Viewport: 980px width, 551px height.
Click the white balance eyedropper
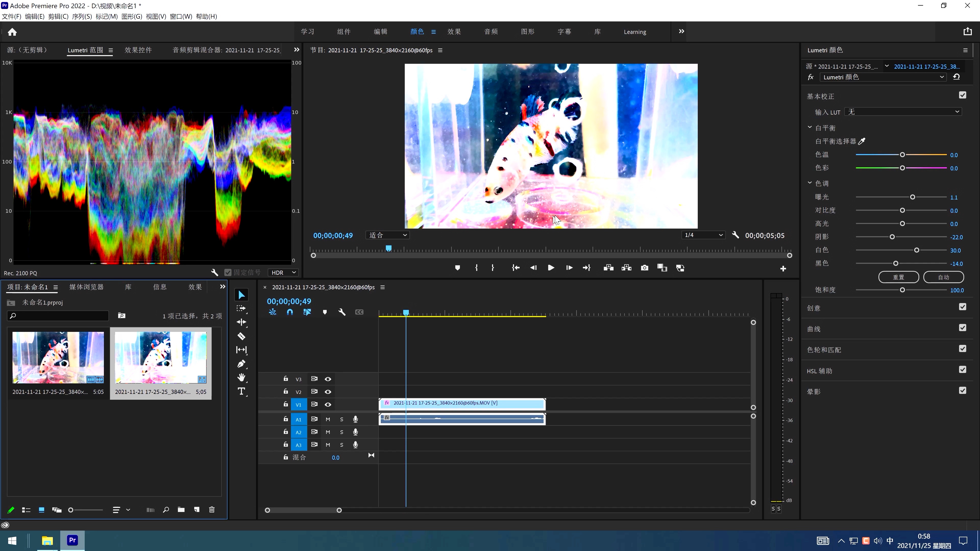[x=862, y=142]
